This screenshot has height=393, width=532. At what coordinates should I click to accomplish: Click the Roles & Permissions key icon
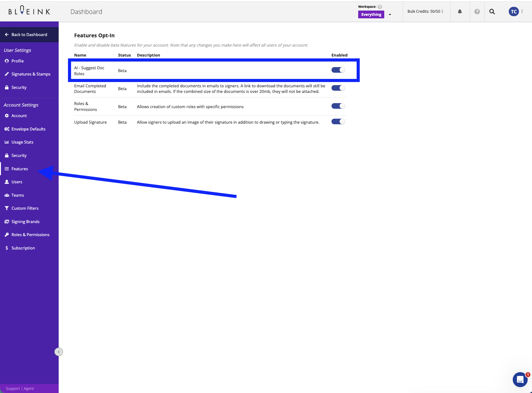[7, 235]
